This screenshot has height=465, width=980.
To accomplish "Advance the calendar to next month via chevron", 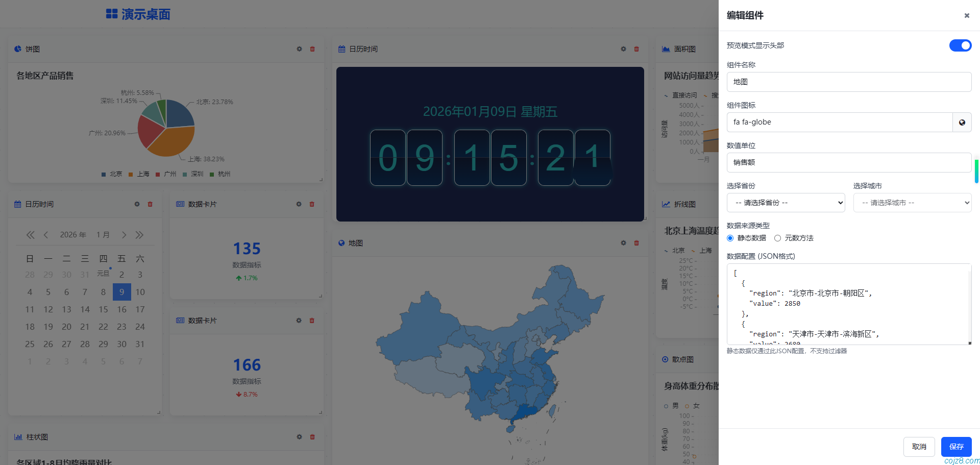I will (124, 235).
